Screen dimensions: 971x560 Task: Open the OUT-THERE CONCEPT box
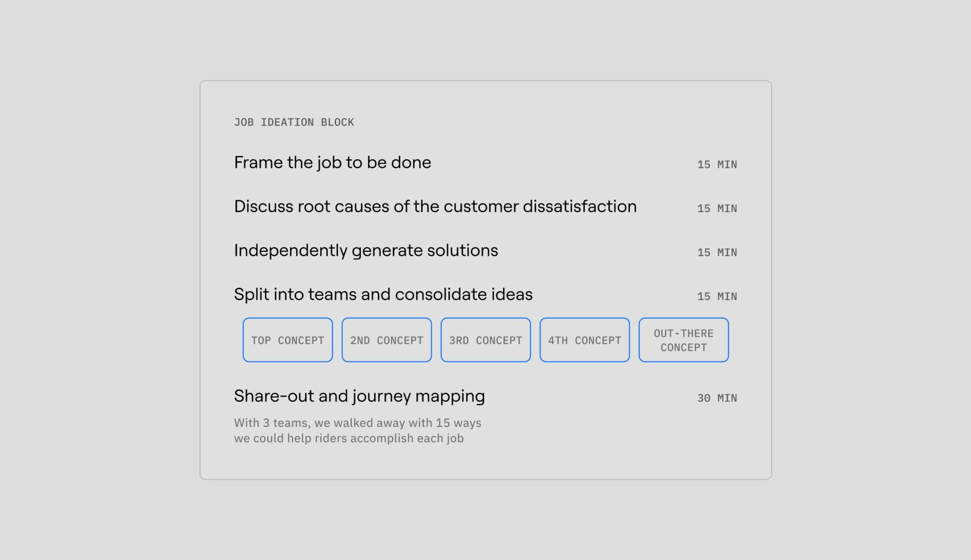tap(684, 340)
